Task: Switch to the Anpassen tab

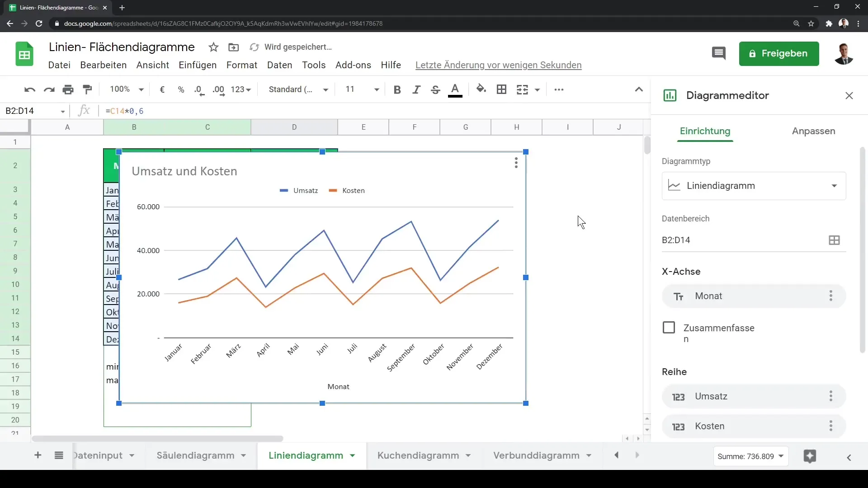Action: coord(813,131)
